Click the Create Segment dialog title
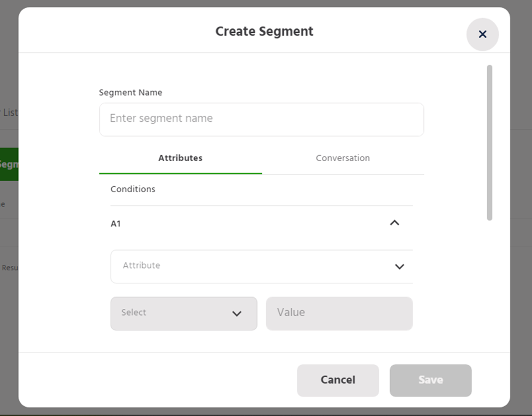The image size is (532, 416). coord(264,32)
